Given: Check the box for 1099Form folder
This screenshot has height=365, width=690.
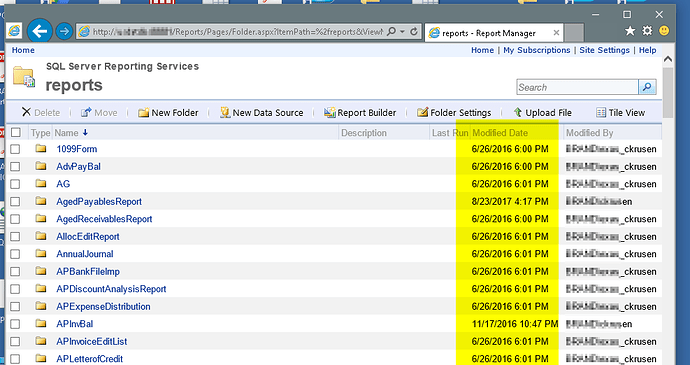Looking at the screenshot, I should point(15,149).
